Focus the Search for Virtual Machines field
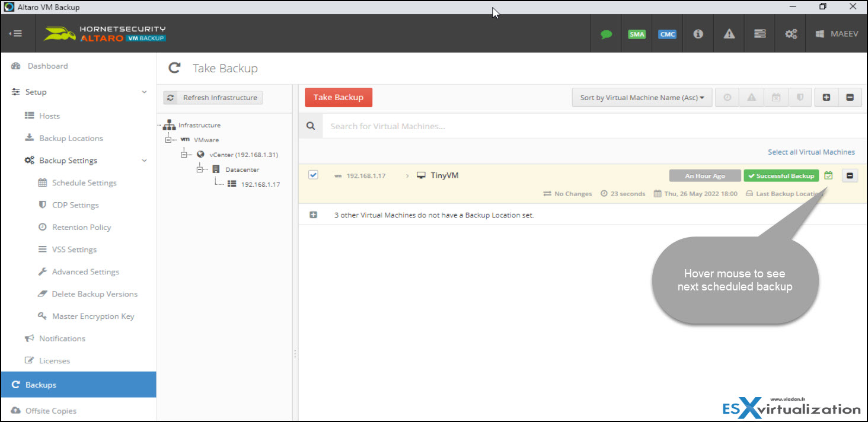 [x=594, y=126]
